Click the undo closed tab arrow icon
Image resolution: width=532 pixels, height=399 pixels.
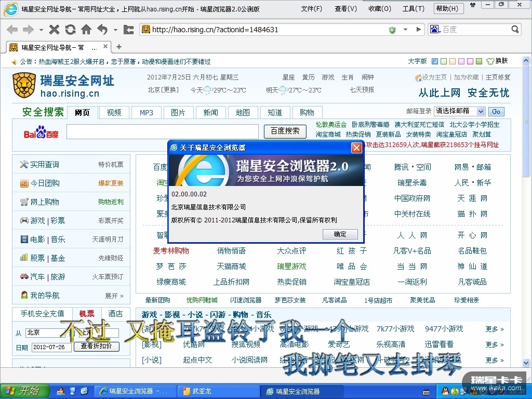102,30
